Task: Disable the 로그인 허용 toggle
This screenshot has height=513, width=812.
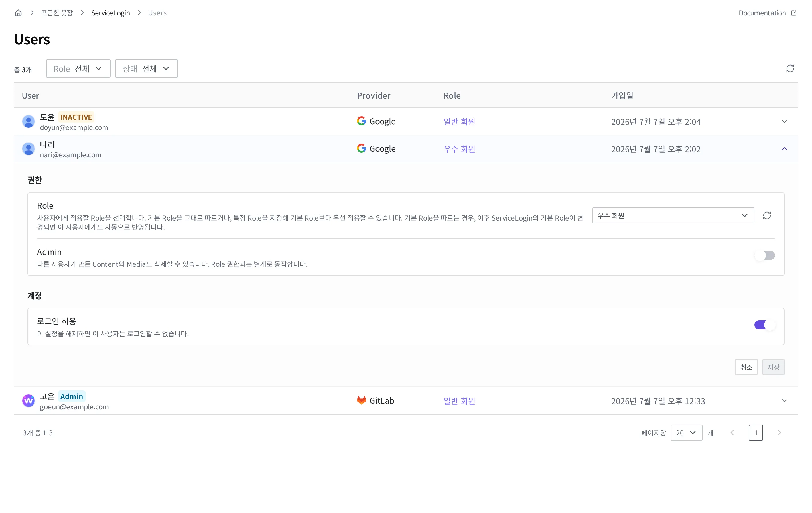Action: click(x=764, y=325)
